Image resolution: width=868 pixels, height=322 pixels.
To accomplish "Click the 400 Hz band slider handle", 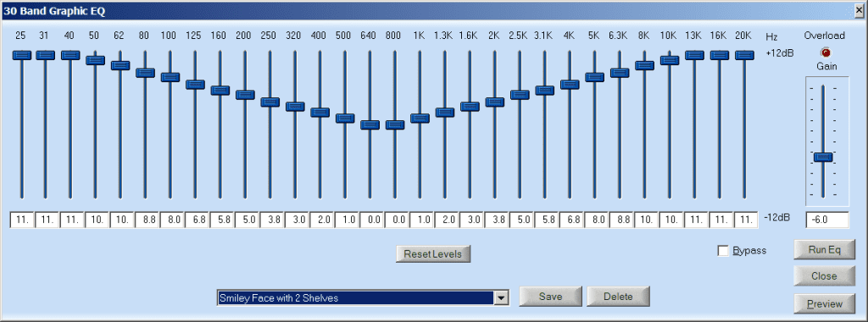I will coord(320,113).
